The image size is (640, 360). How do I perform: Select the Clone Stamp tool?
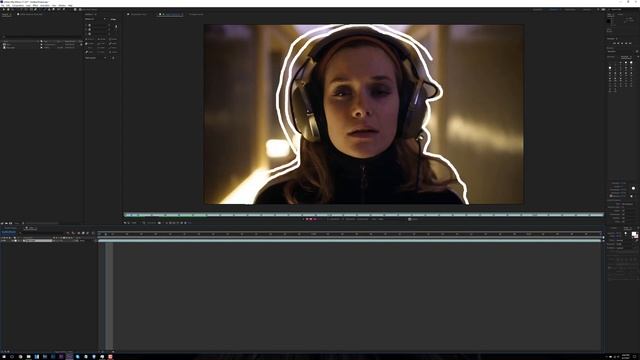pyautogui.click(x=49, y=9)
